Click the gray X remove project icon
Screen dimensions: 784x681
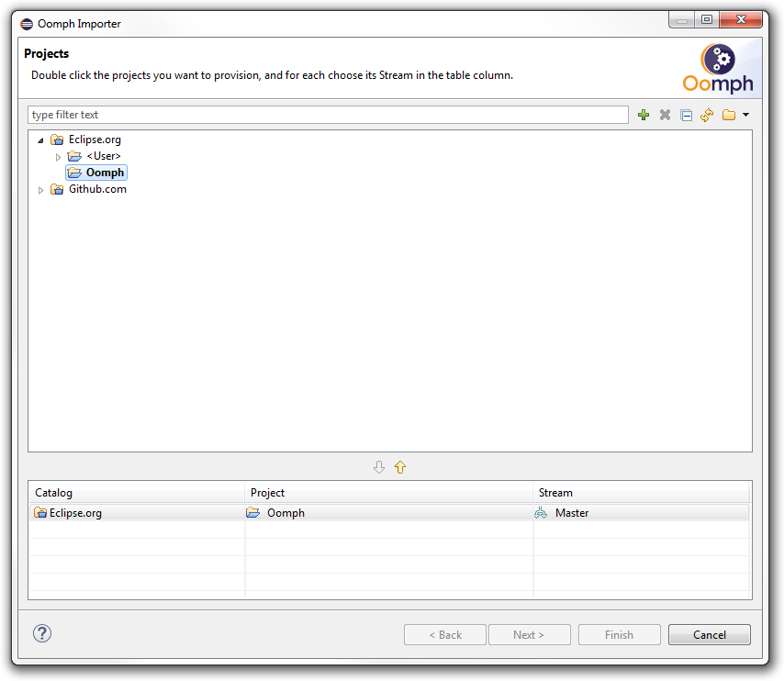point(665,115)
